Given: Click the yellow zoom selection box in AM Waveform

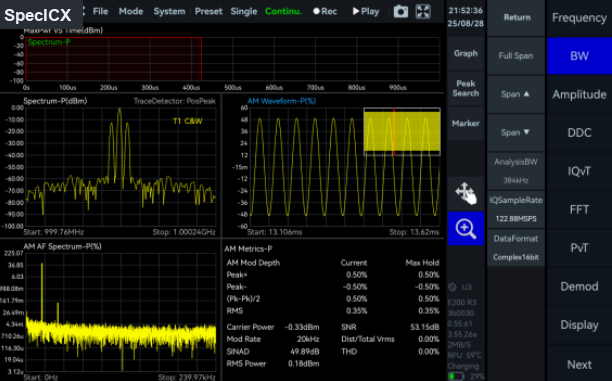Looking at the screenshot, I should point(402,132).
